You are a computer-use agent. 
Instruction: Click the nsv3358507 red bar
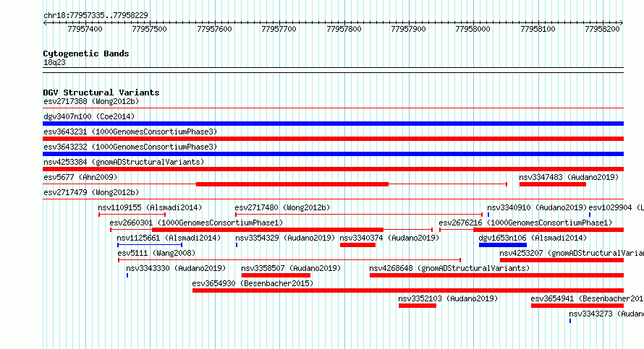(276, 275)
